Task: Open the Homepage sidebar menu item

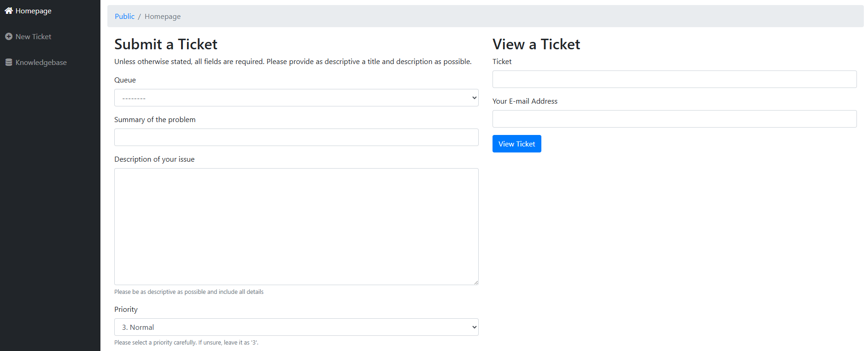Action: point(33,11)
